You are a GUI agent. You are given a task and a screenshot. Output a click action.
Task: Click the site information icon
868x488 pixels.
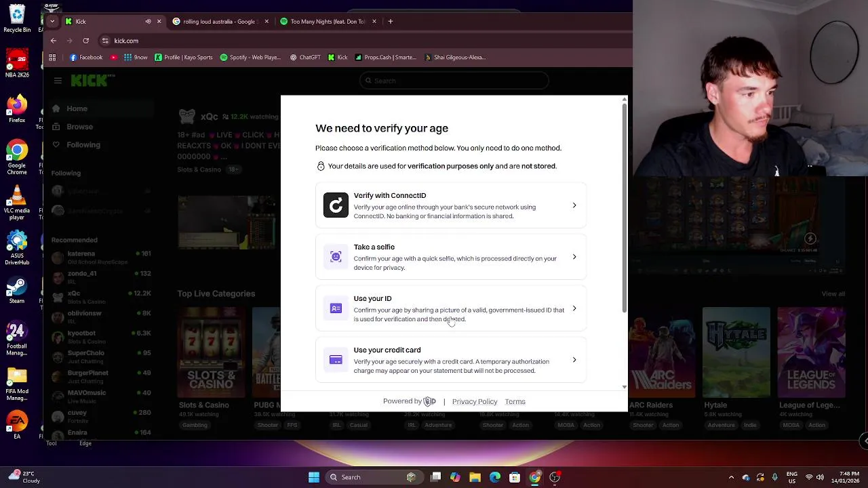click(105, 41)
